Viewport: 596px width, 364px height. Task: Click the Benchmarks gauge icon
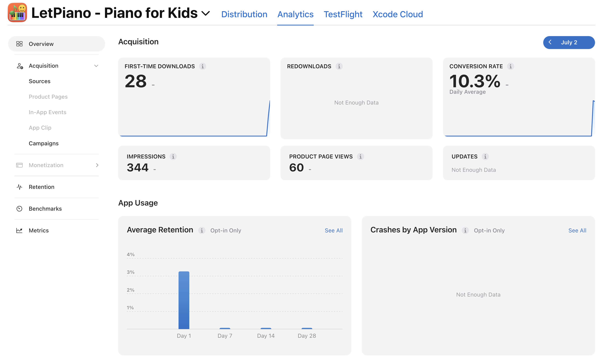click(19, 209)
